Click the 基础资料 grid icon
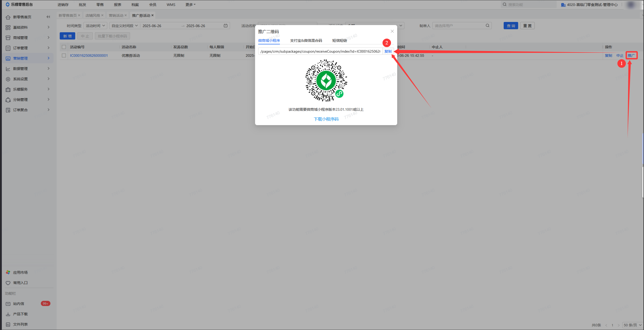 [x=8, y=27]
